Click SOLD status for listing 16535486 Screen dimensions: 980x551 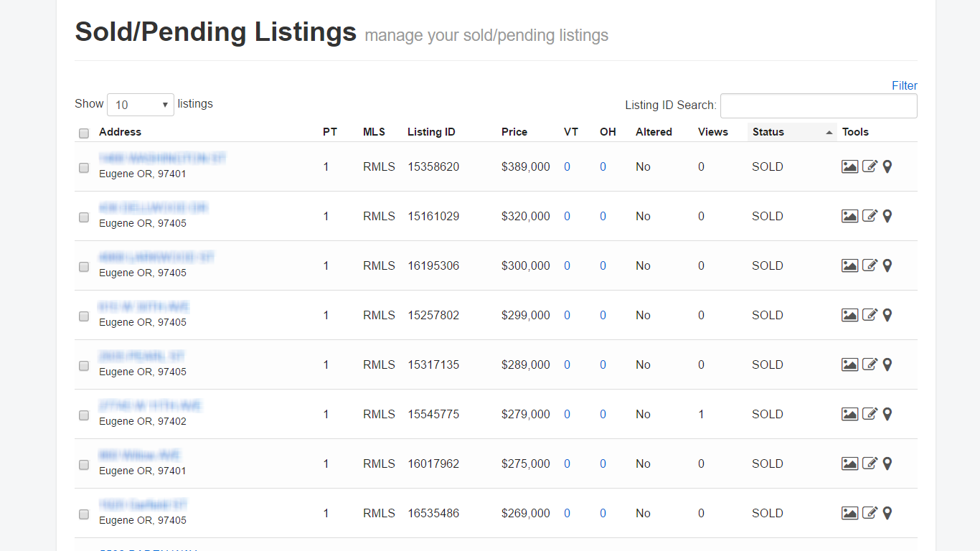tap(768, 513)
